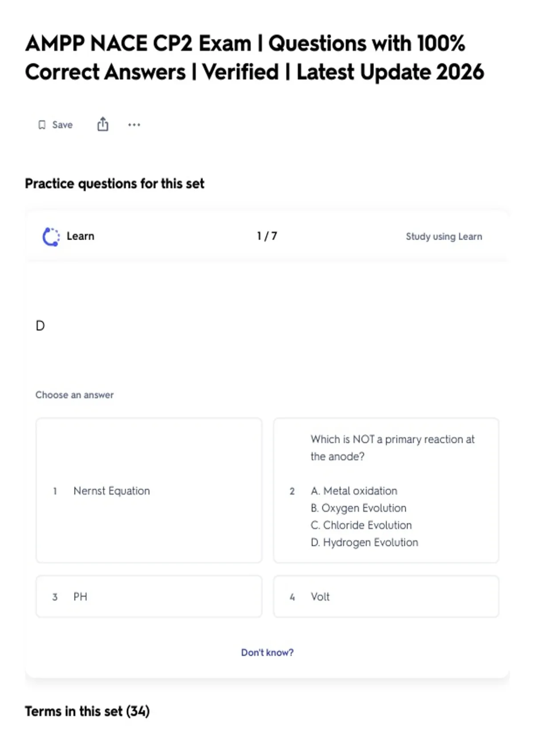Image resolution: width=534 pixels, height=756 pixels.
Task: Click the Don't know? link
Action: 267,652
